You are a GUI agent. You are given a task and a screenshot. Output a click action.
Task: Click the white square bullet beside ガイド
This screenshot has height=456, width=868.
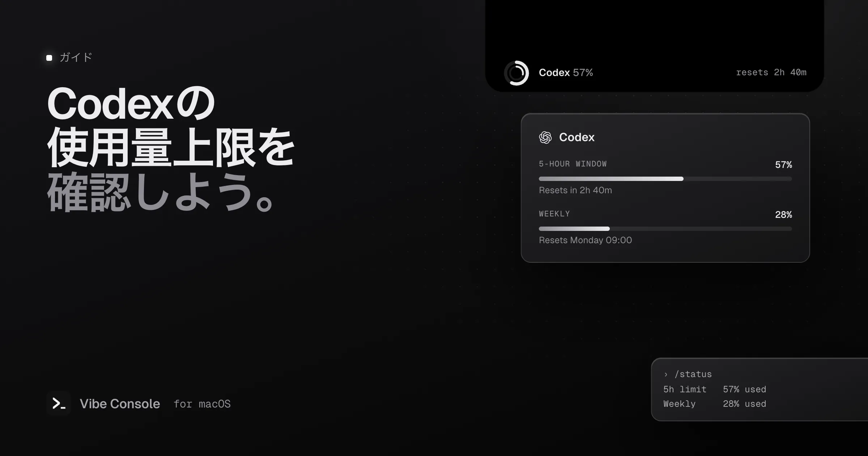coord(49,58)
